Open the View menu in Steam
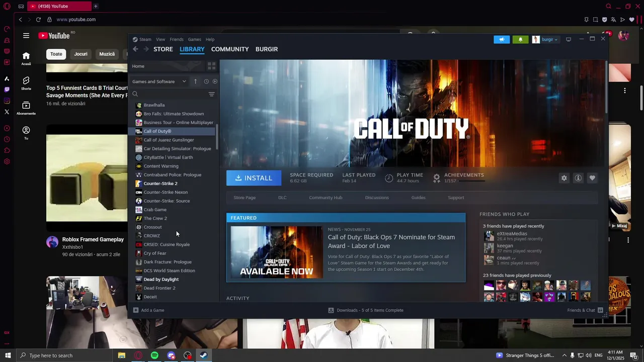644x362 pixels. click(x=160, y=39)
